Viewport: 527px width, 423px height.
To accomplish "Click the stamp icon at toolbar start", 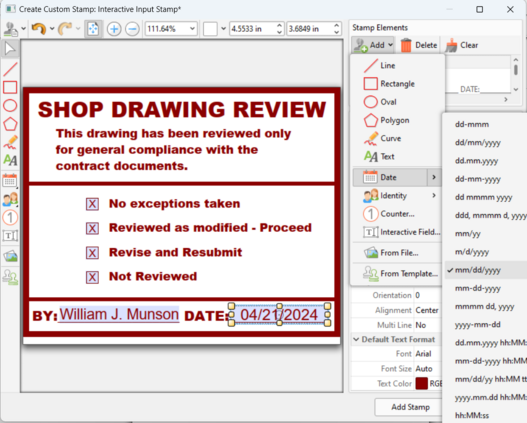I will 10,29.
